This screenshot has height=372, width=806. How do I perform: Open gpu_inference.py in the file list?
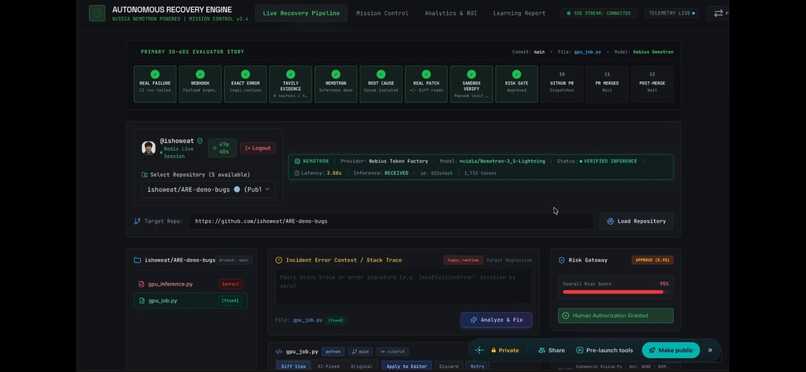point(190,284)
